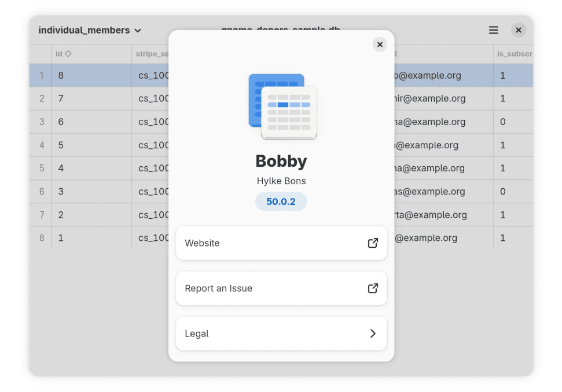
Task: Click the Bobby app icon in the dialog
Action: tap(282, 107)
